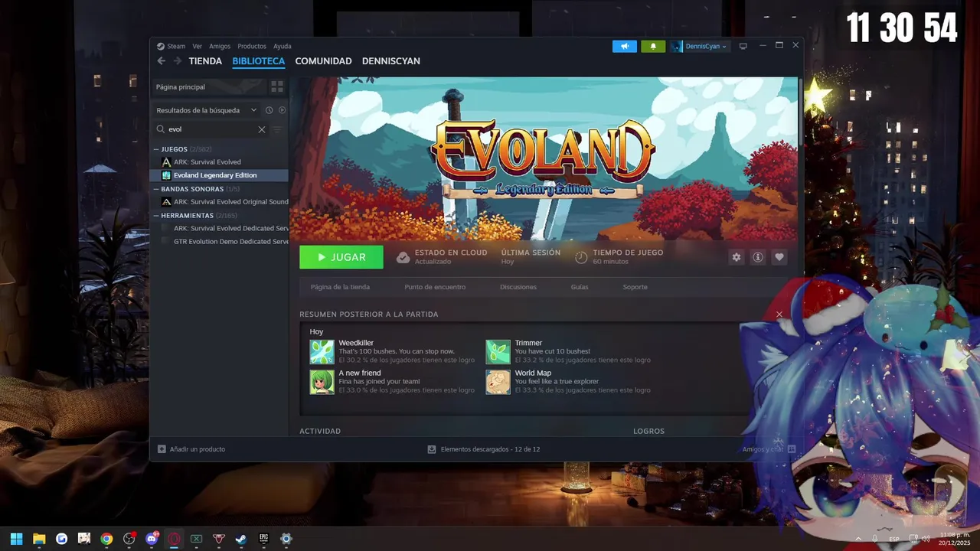Select GTR Evolution Demo Dedicated Server
Image resolution: width=980 pixels, height=551 pixels.
(219, 242)
